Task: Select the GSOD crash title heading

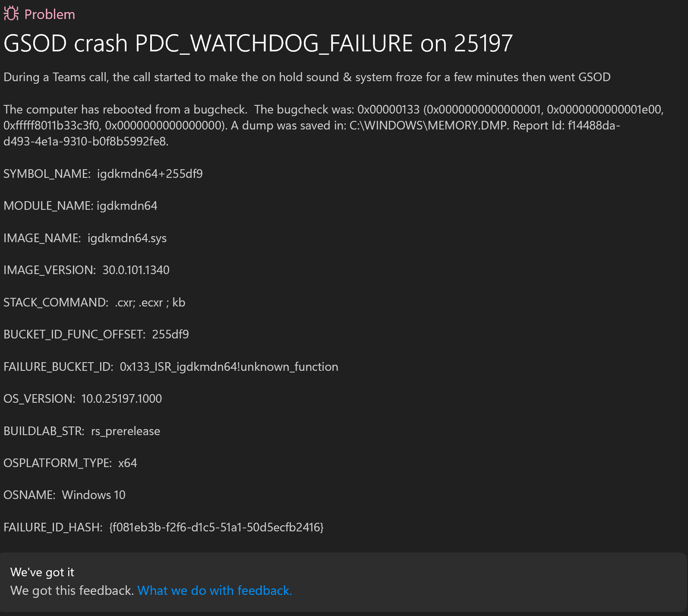Action: (258, 43)
